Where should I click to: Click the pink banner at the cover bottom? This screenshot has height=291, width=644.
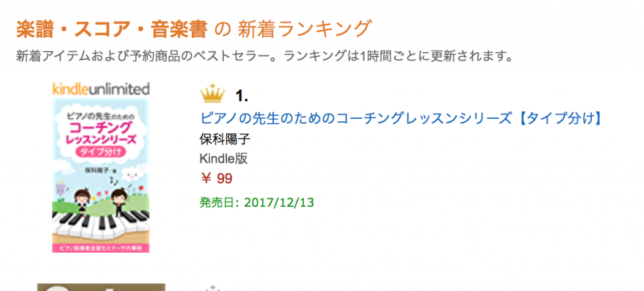[x=101, y=248]
